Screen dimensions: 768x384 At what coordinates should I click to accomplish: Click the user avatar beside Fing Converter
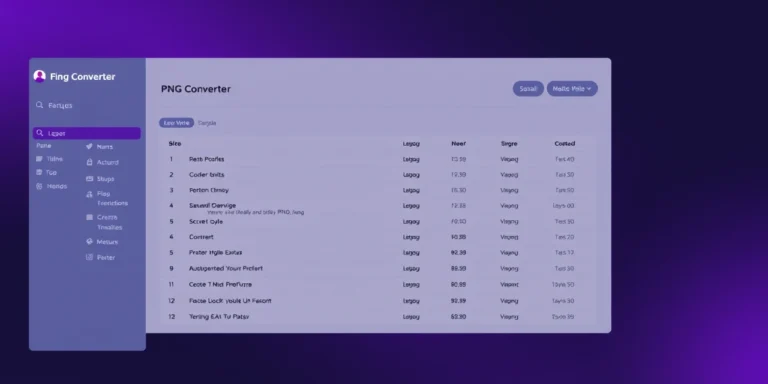[40, 76]
